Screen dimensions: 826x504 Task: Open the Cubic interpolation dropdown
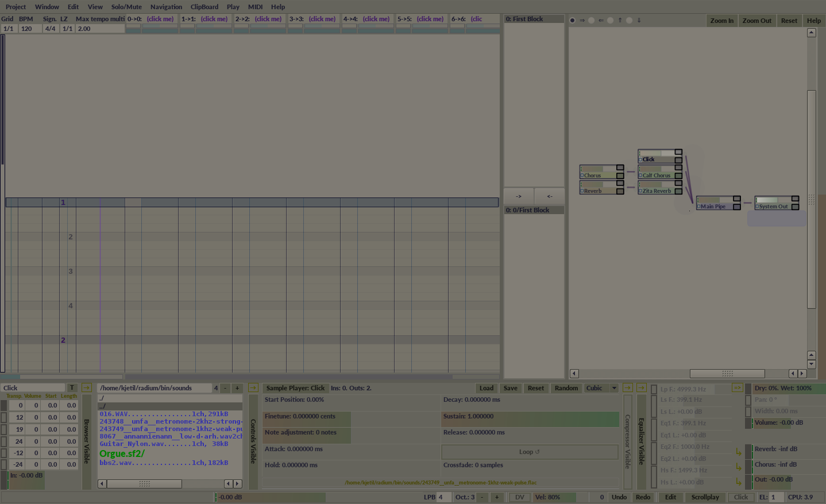(x=601, y=388)
